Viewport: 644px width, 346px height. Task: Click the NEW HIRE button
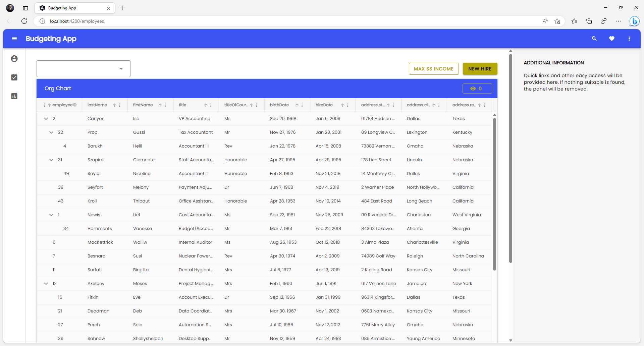pos(480,69)
